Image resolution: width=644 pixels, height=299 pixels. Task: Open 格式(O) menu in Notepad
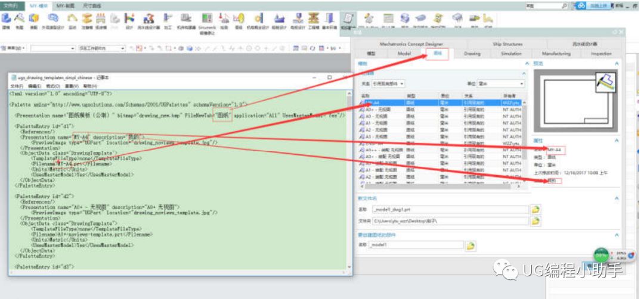pos(53,86)
